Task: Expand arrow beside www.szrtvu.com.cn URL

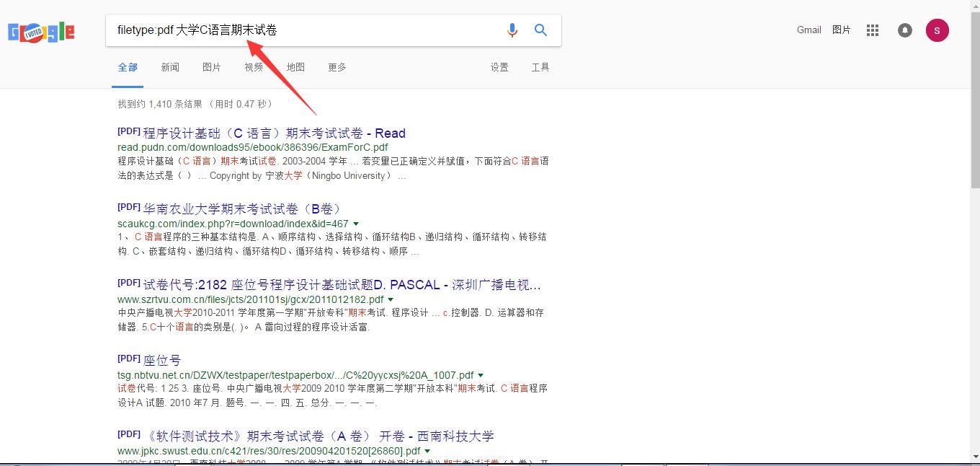Action: click(x=391, y=300)
